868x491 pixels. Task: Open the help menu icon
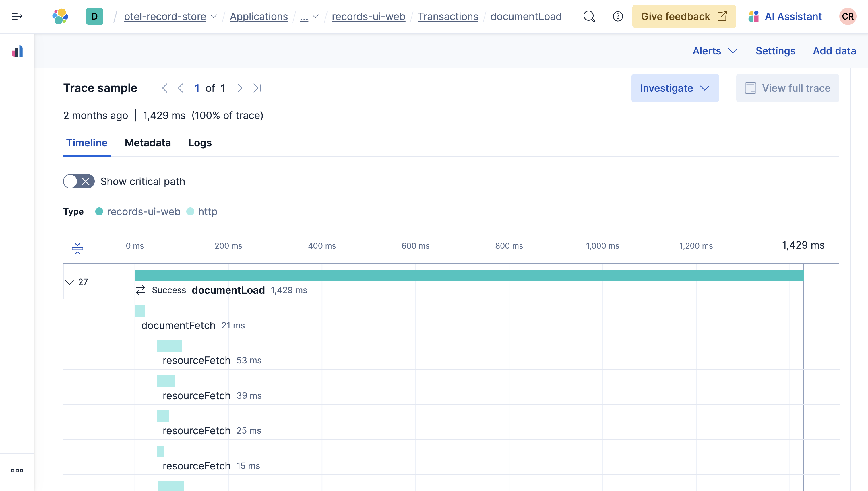618,16
